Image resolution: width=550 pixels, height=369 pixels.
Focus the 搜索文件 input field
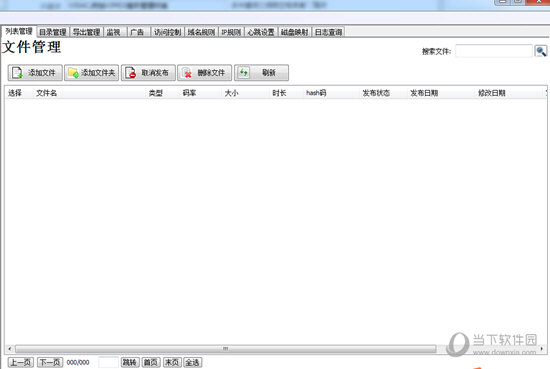pos(494,51)
